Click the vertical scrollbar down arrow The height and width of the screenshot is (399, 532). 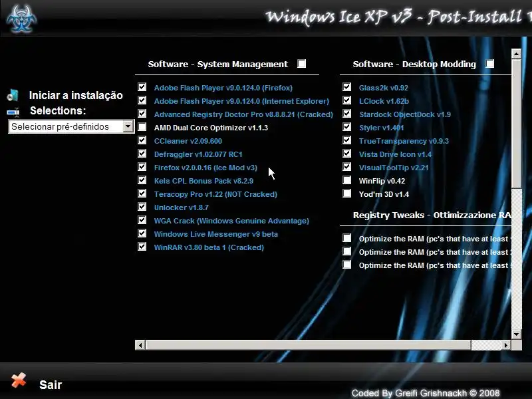click(x=516, y=334)
